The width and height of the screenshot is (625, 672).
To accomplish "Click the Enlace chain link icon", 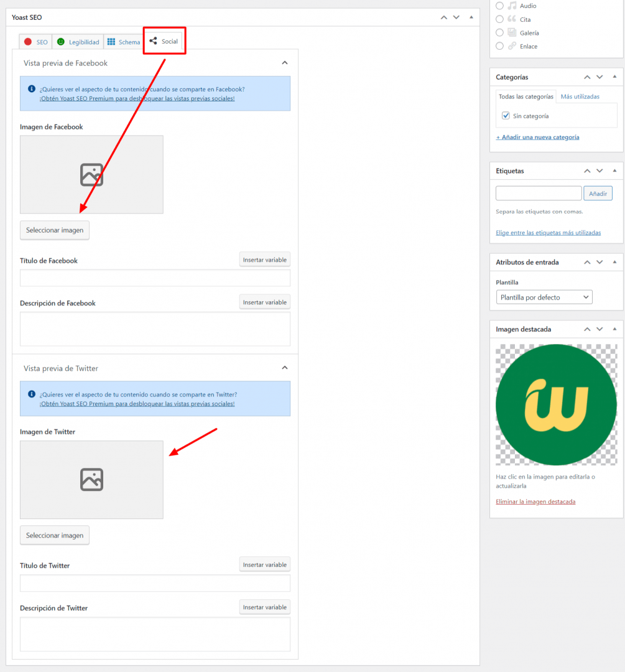I will 512,46.
